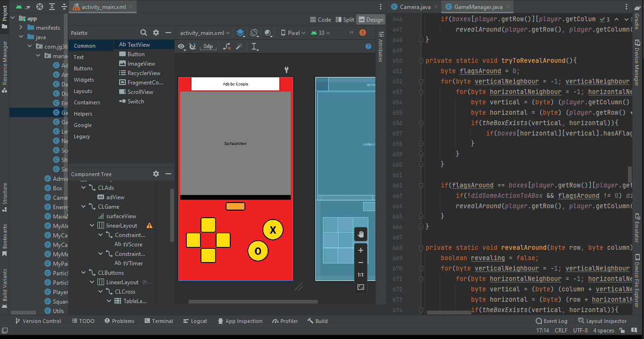Open Palette settings gear

tap(156, 33)
